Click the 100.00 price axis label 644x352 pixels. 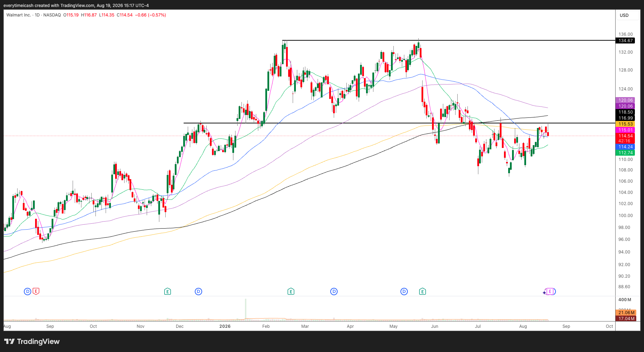pyautogui.click(x=625, y=216)
